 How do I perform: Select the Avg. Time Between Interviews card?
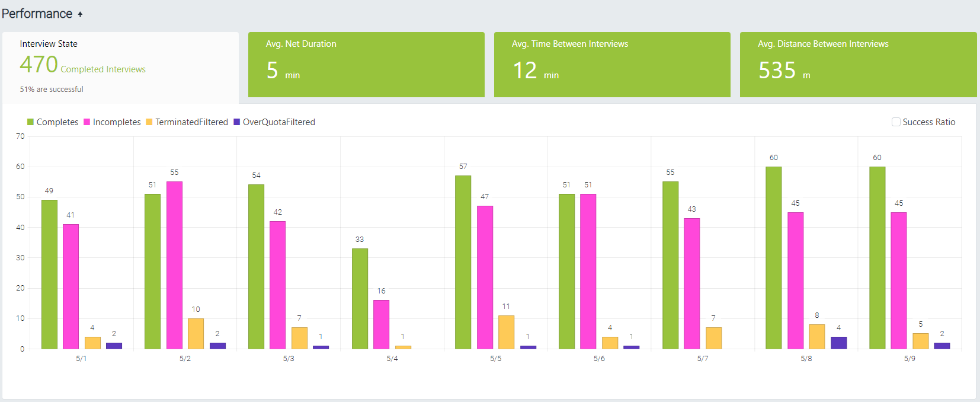(x=611, y=65)
